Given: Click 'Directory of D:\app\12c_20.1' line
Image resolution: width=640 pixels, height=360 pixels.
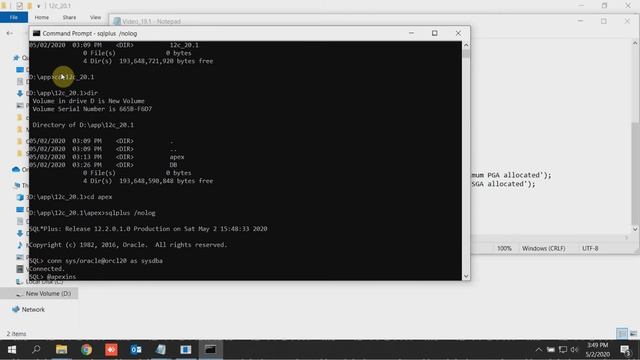Looking at the screenshot, I should [x=83, y=125].
